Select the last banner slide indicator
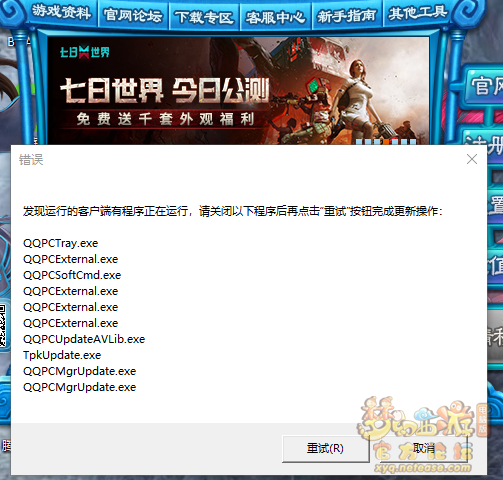This screenshot has height=480, width=503. tap(413, 142)
